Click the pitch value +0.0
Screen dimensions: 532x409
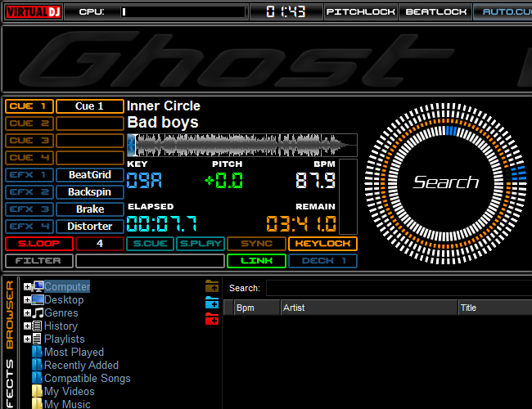[x=224, y=181]
